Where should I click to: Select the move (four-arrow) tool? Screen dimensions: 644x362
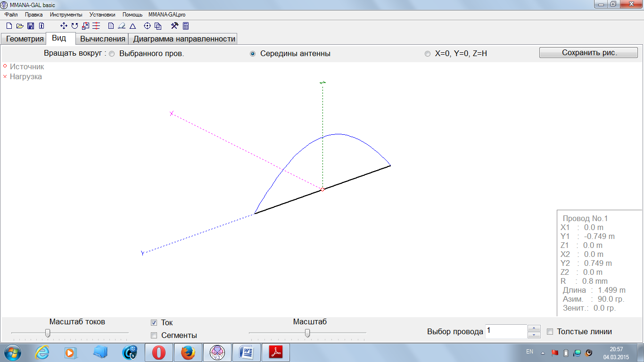click(64, 26)
